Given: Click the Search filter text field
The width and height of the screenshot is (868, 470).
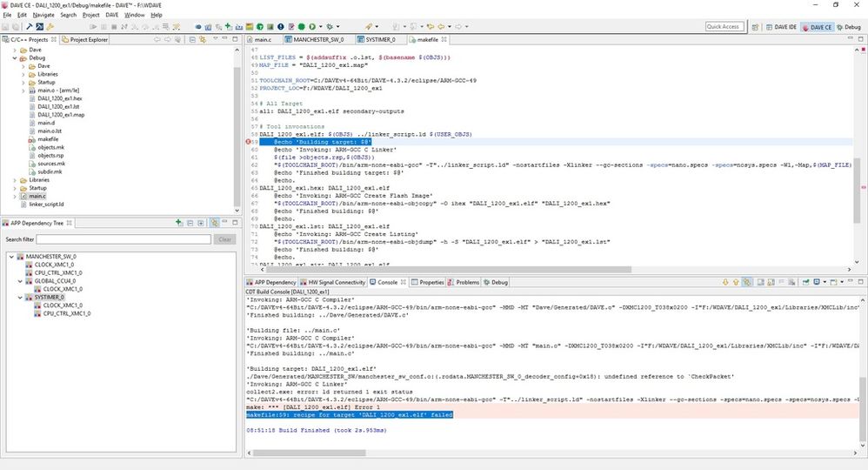Looking at the screenshot, I should pyautogui.click(x=124, y=239).
